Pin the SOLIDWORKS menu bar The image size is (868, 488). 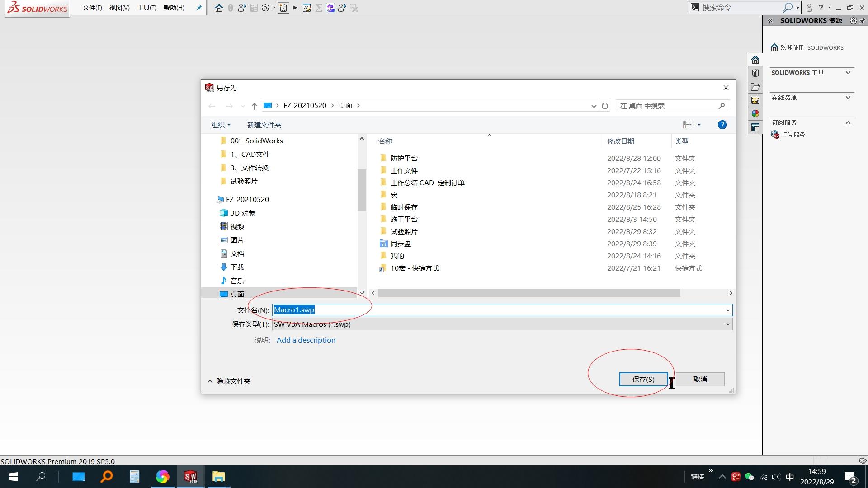199,8
